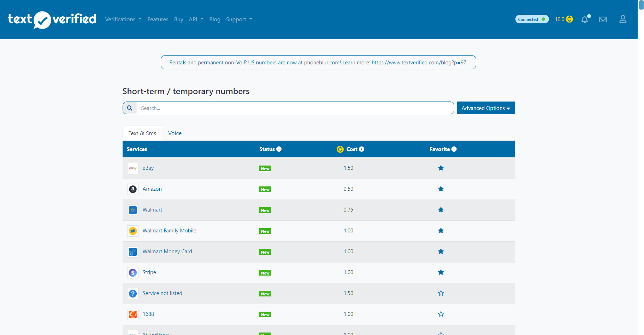The image size is (644, 335).
Task: Expand the Support dropdown menu
Action: [x=239, y=19]
